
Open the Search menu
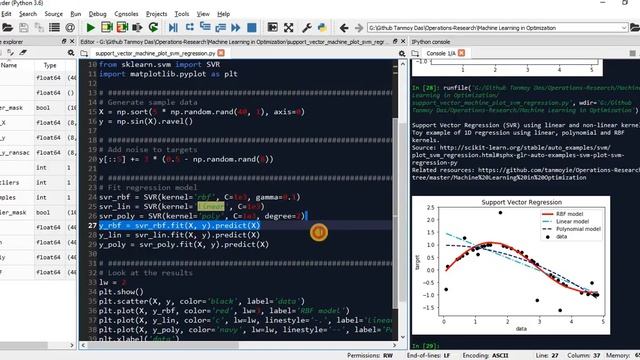(28, 14)
